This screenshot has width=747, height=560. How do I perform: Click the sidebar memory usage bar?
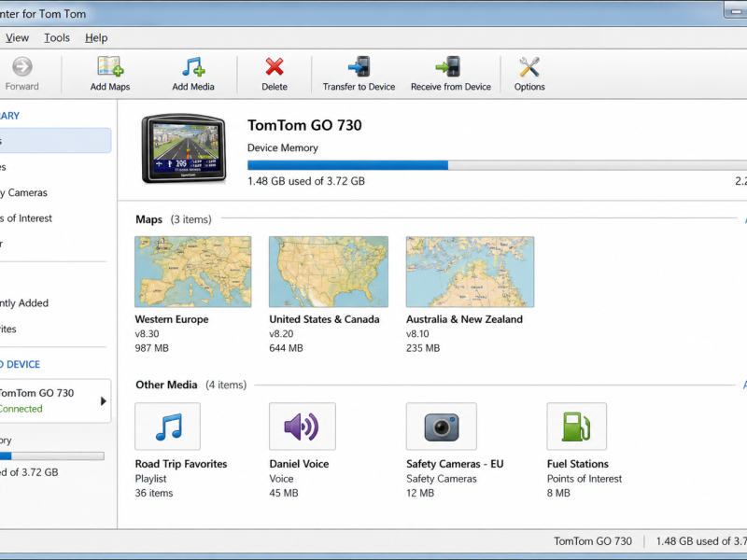pyautogui.click(x=52, y=456)
